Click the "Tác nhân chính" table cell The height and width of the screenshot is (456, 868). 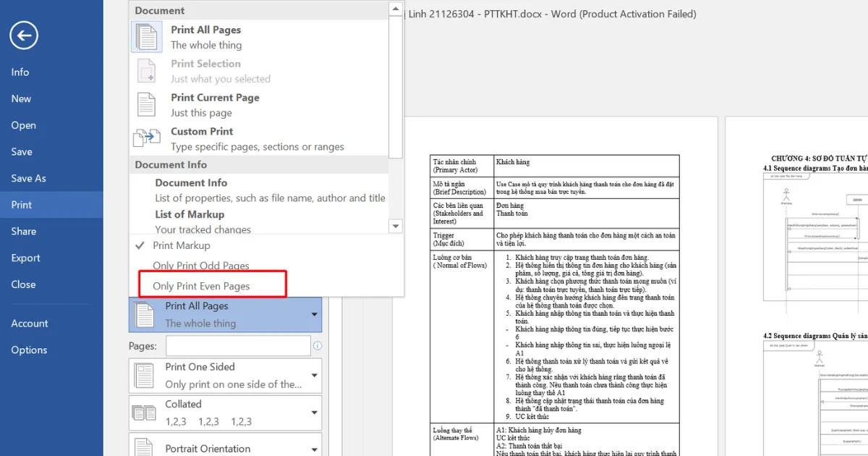pyautogui.click(x=461, y=166)
